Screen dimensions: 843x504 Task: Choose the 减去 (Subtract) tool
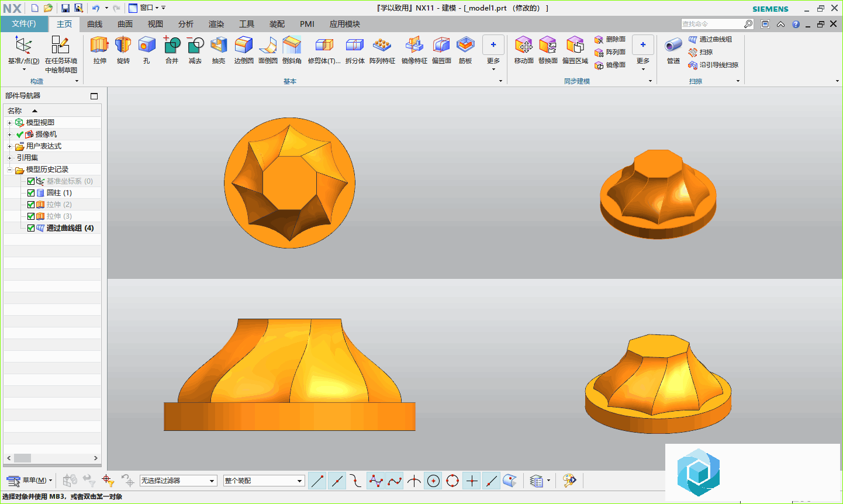pyautogui.click(x=195, y=50)
